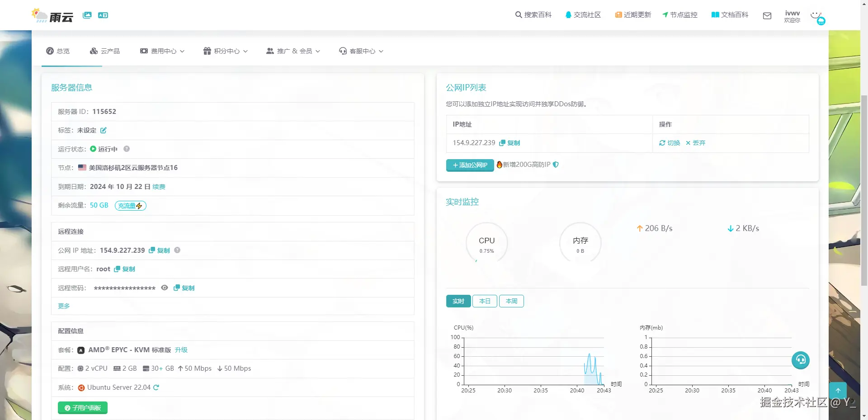Click the language switcher icon beside the logo
The width and height of the screenshot is (868, 420).
103,15
